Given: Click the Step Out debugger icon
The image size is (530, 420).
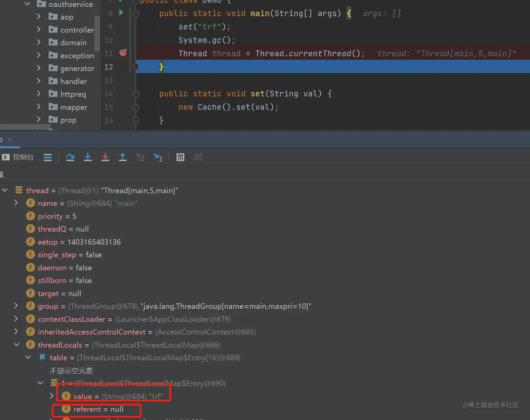Looking at the screenshot, I should (x=123, y=157).
